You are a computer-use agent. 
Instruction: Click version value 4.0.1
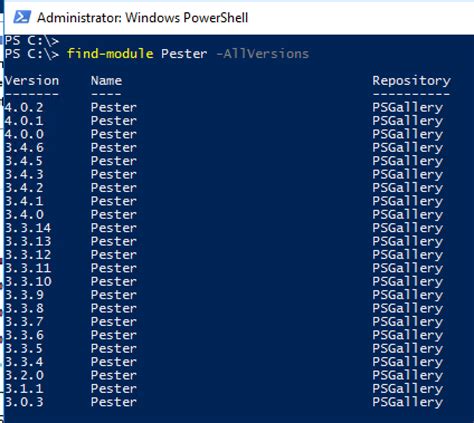[24, 121]
